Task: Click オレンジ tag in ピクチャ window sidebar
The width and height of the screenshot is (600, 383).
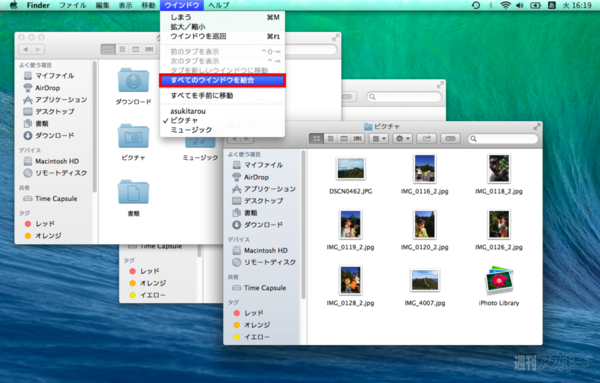Action: tap(252, 325)
